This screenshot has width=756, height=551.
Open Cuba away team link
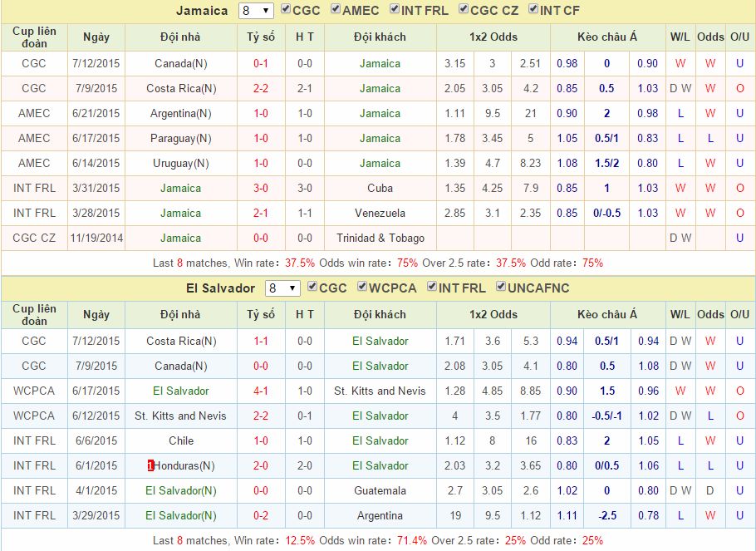pyautogui.click(x=380, y=188)
